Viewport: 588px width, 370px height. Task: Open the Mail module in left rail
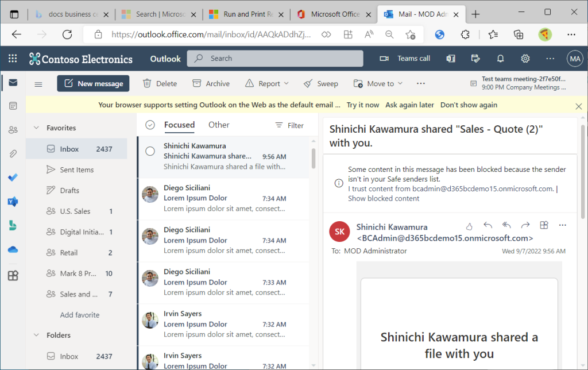click(13, 83)
